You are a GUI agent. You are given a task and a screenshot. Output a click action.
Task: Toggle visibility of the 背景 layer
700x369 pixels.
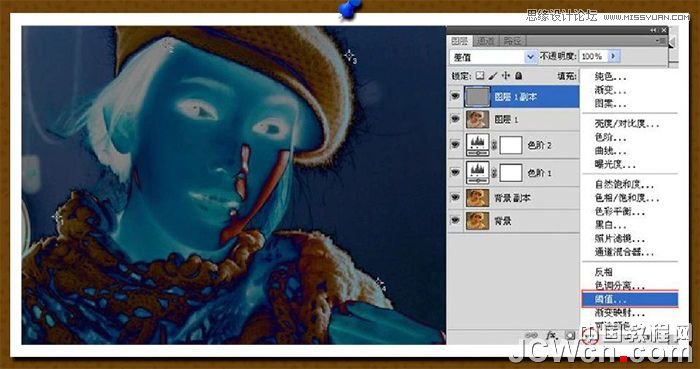[455, 220]
